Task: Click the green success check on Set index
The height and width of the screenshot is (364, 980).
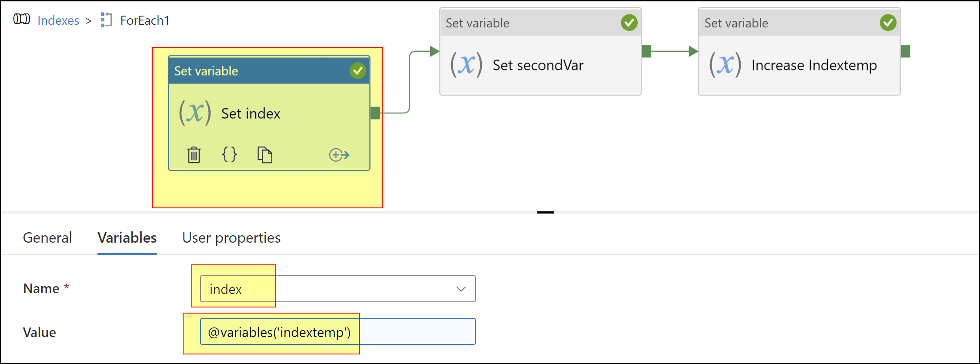Action: pyautogui.click(x=358, y=70)
